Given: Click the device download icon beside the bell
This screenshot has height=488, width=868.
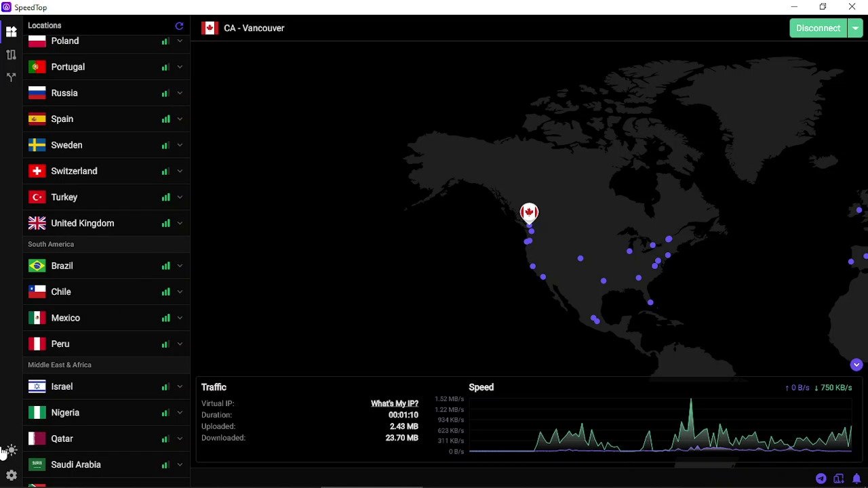Looking at the screenshot, I should 839,479.
